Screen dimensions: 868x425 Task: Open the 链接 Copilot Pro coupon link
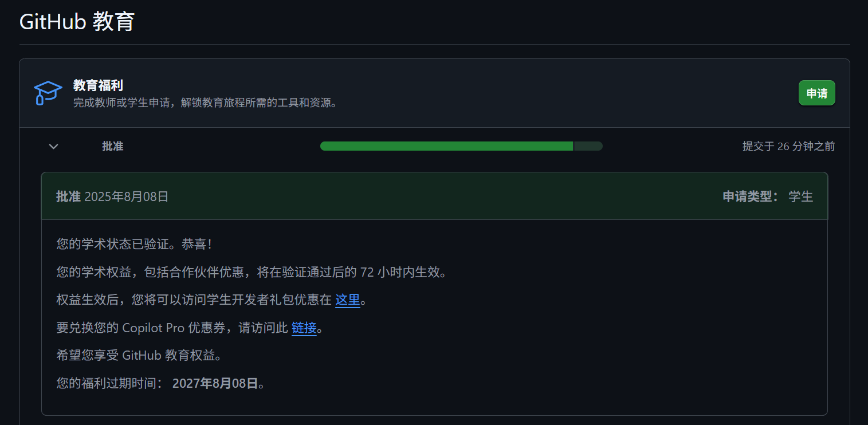click(x=304, y=328)
